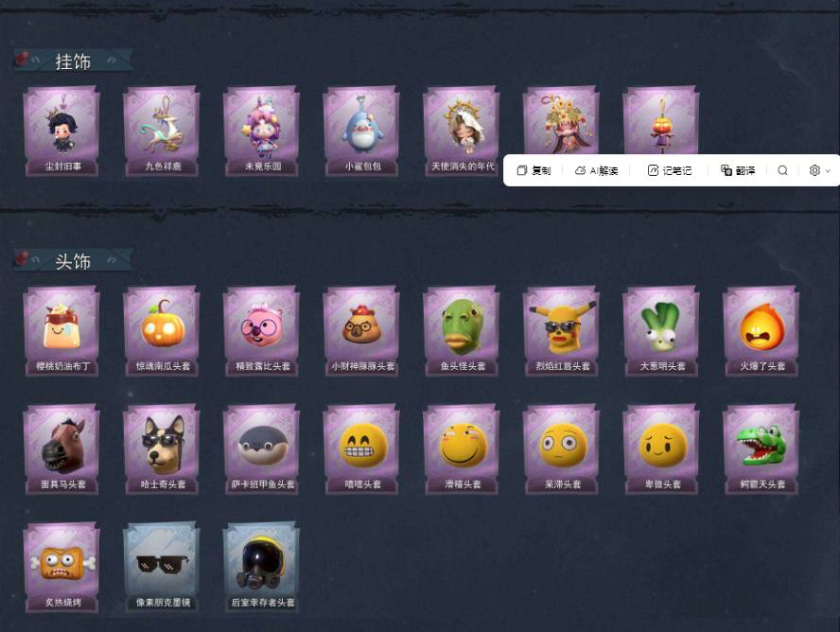The image size is (840, 632).
Task: Click the 复制 copy button
Action: click(534, 170)
